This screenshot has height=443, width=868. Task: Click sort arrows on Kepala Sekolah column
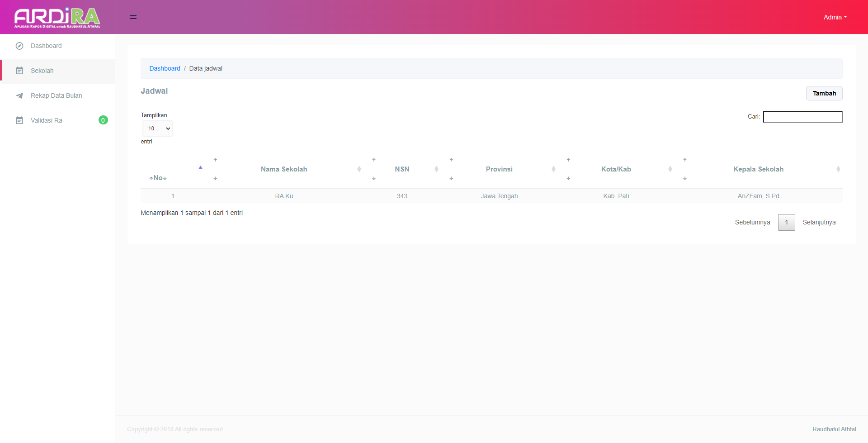click(838, 169)
